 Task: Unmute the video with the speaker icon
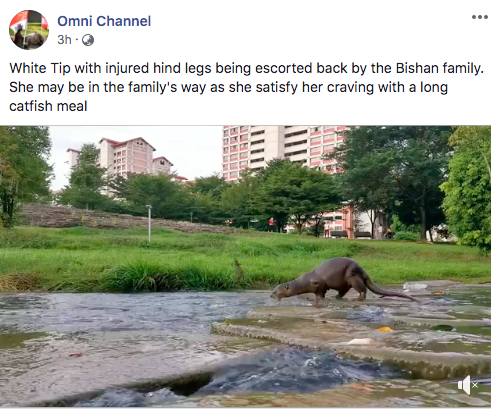coord(468,385)
